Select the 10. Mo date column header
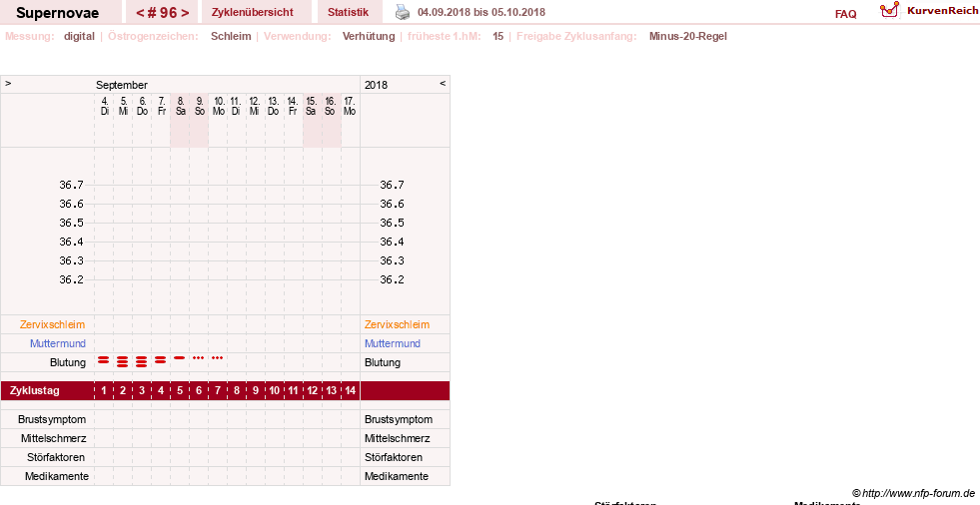This screenshot has width=980, height=505. tap(219, 106)
